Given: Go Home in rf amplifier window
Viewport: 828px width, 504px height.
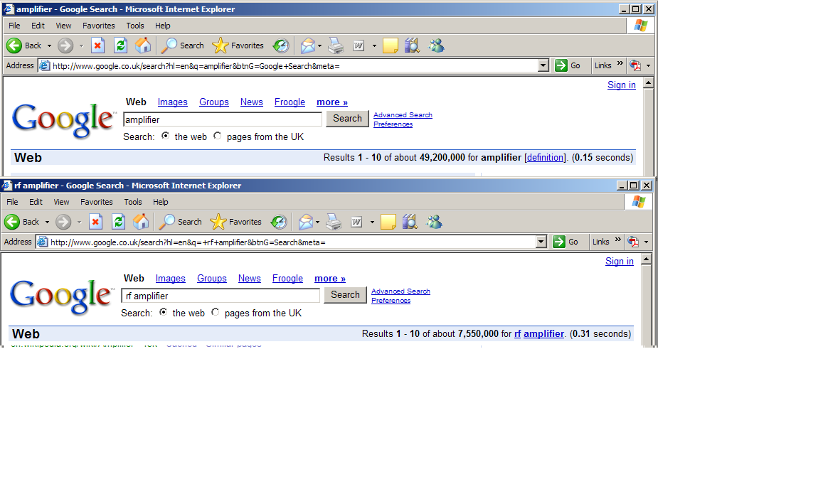Looking at the screenshot, I should pyautogui.click(x=140, y=222).
